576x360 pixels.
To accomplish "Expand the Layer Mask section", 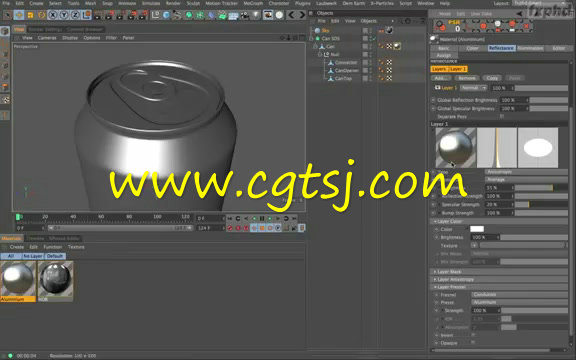I will tap(498, 272).
